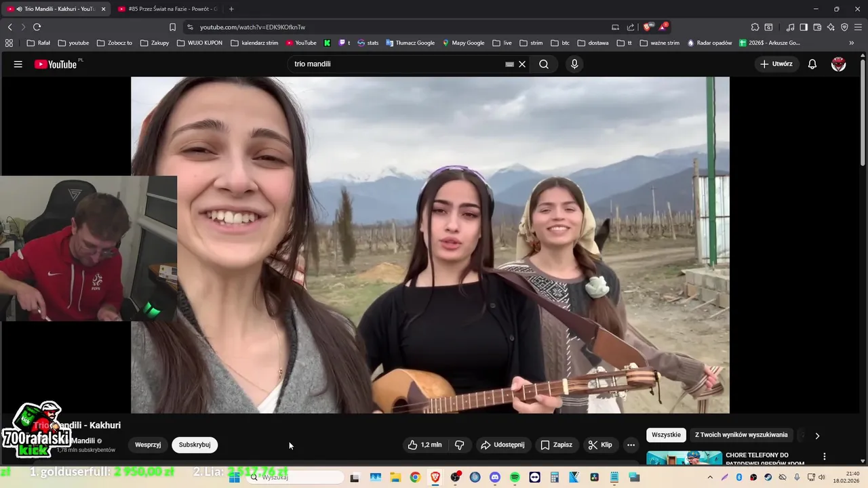Expand the kalendarz strim bookmarks folder

click(254, 43)
